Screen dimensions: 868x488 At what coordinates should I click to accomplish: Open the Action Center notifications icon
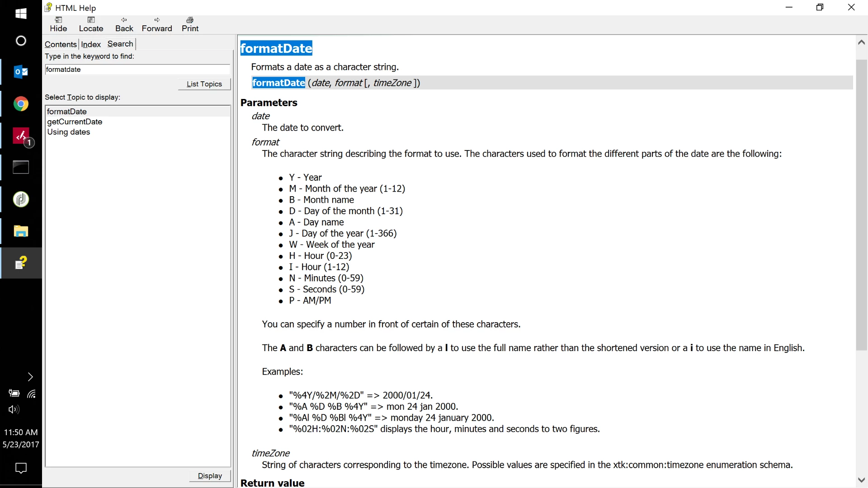(21, 468)
